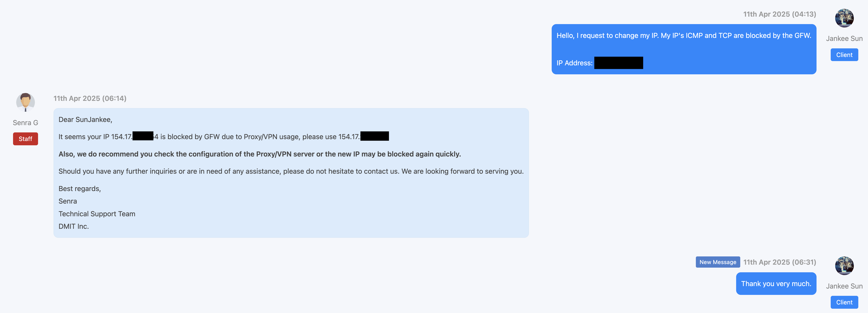868x313 pixels.
Task: Click the avatar next to the 'Thank you very much' message
Action: (844, 266)
